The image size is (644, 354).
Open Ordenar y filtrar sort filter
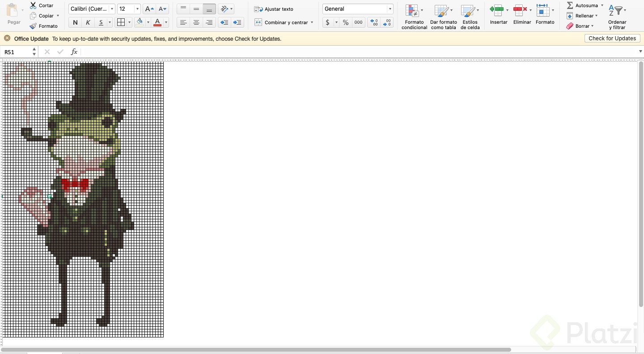[x=617, y=17]
